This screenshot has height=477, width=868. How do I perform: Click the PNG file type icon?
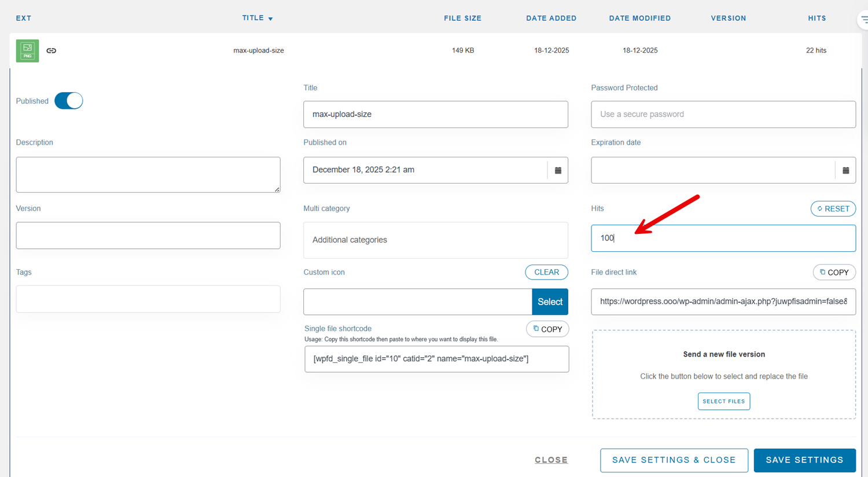[27, 51]
